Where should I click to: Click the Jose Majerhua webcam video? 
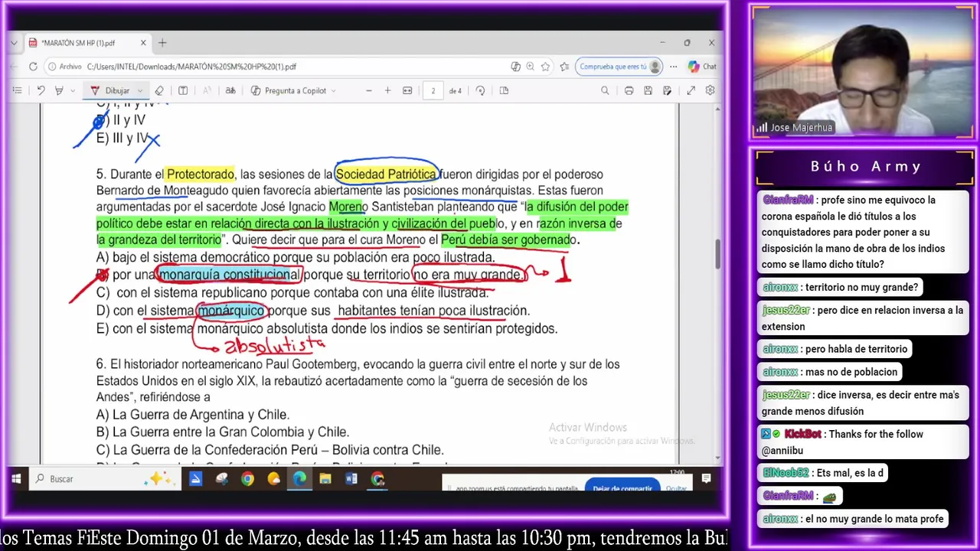[x=864, y=71]
